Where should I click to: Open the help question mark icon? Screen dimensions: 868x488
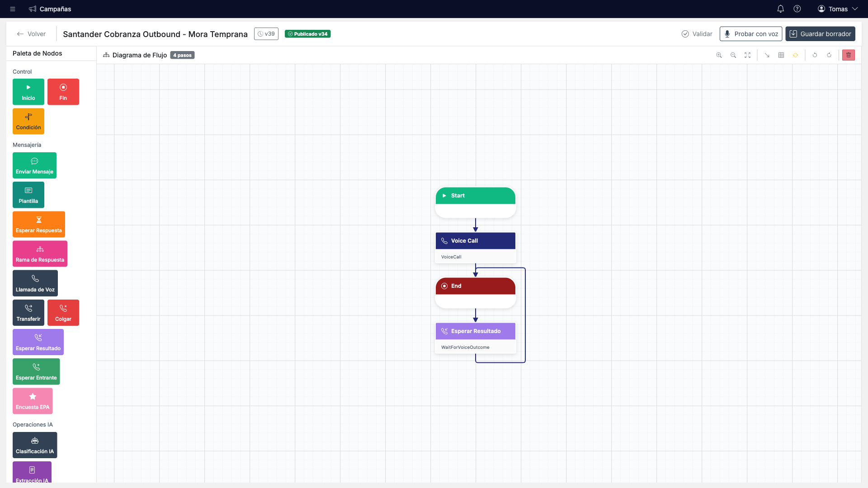pos(797,9)
